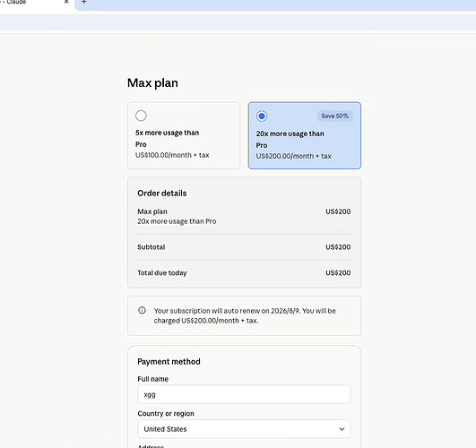Expand the Country or region dropdown chevron

[x=342, y=429]
